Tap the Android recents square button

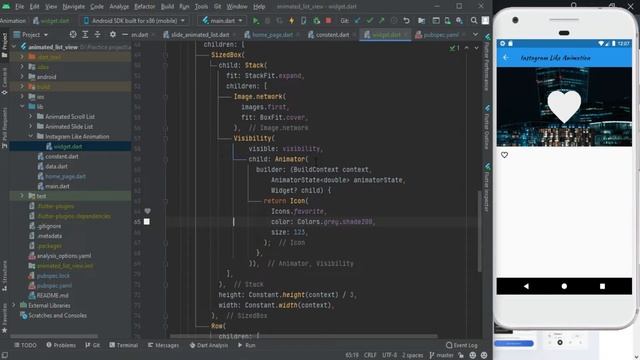click(602, 286)
